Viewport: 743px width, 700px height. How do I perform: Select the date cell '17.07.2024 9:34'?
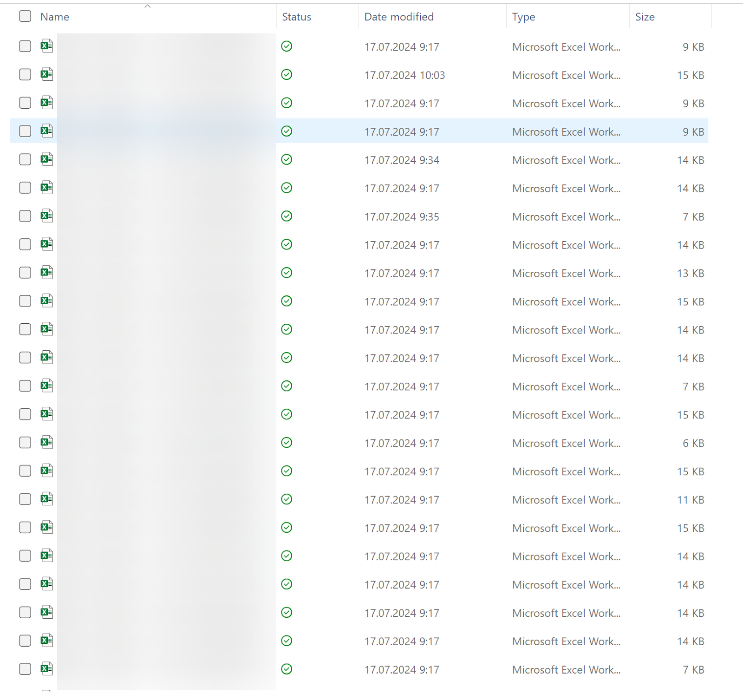tap(402, 160)
